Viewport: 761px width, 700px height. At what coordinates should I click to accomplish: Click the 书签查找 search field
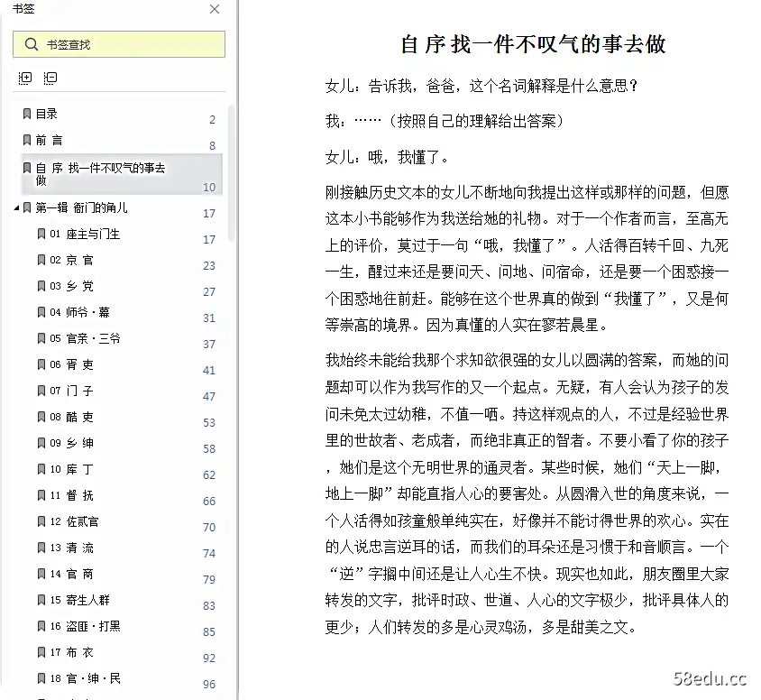tap(119, 44)
